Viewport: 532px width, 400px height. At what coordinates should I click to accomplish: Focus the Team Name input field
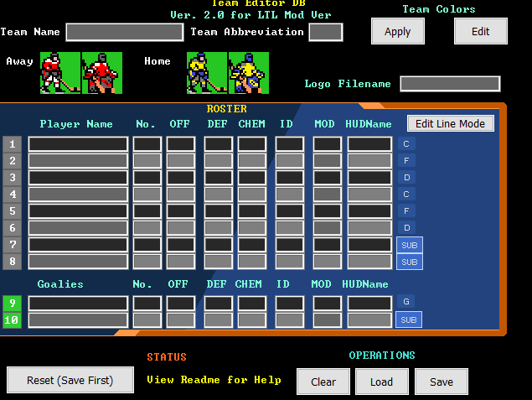click(125, 32)
